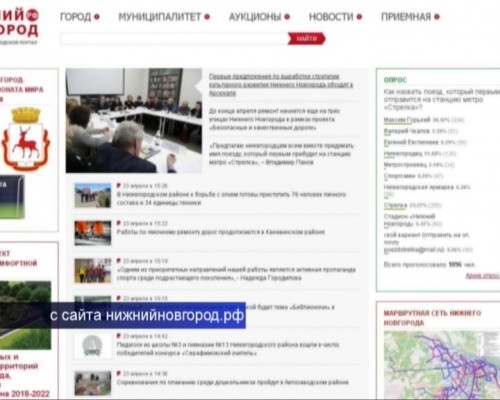The height and width of the screenshot is (400, 500).
Task: Open the Nizhny Novgorod route network map
Action: coord(442,365)
